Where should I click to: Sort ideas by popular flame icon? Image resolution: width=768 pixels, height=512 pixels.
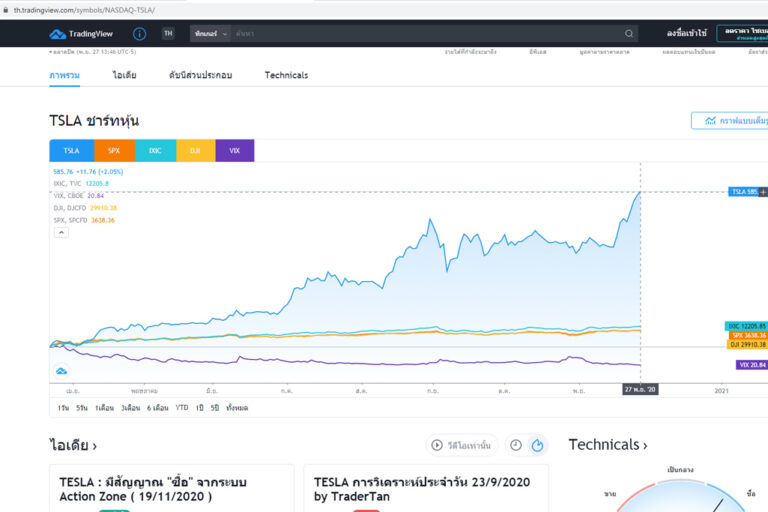537,445
